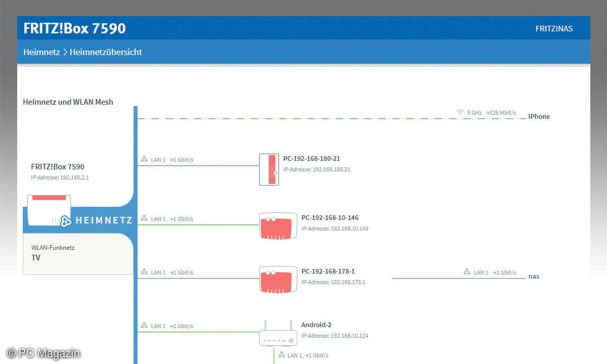The image size is (607, 364).
Task: Click the 'LAN 1, 1 Gbit/s' label below Android-2
Action: 308,355
